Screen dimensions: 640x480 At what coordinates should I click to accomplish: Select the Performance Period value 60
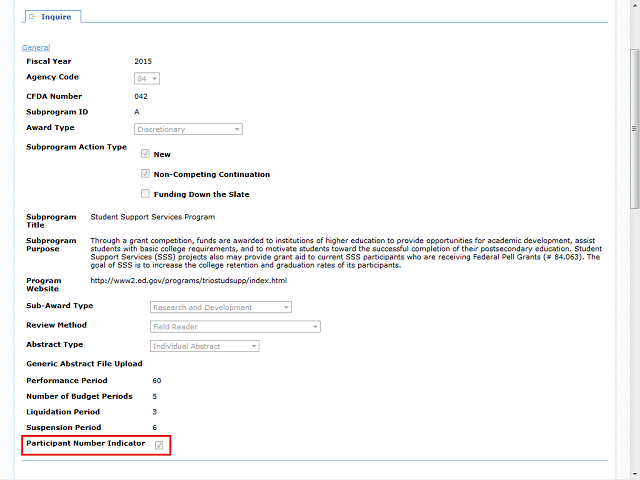point(157,381)
